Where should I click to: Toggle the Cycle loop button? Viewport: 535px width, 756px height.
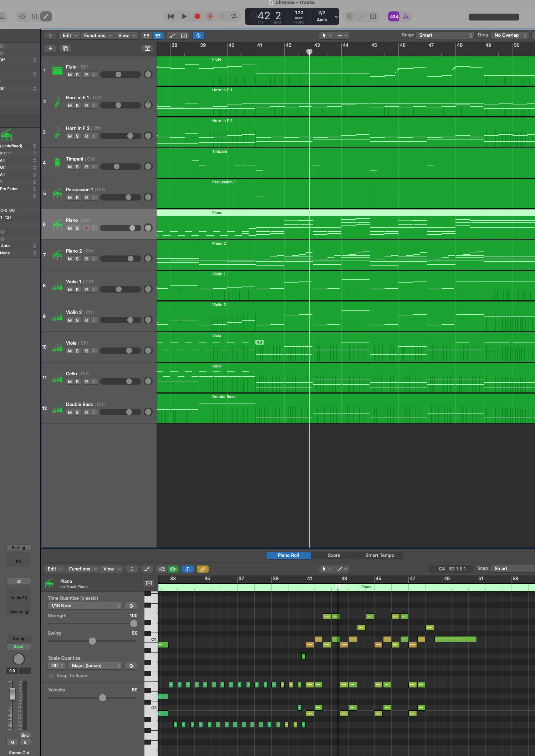[234, 16]
